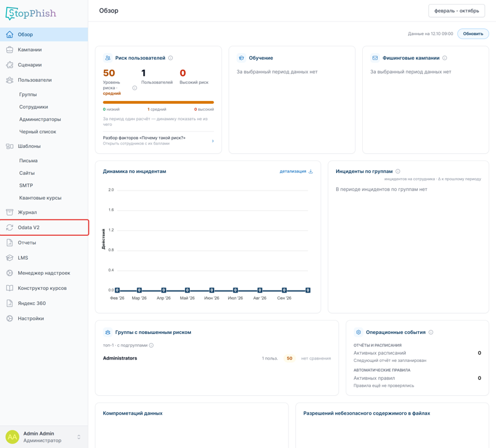Click the document icon beside Отчеты
496x448 pixels.
click(10, 243)
